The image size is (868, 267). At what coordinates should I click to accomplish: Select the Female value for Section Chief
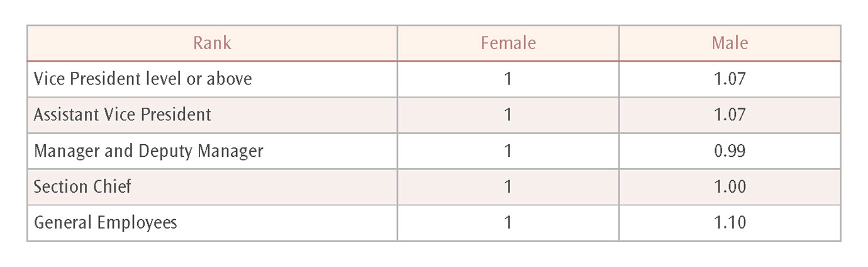click(508, 187)
